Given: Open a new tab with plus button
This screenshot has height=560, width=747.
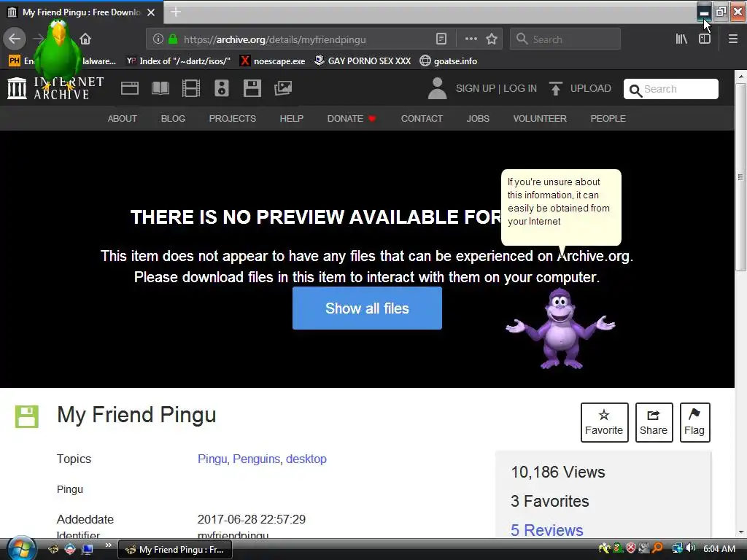Looking at the screenshot, I should point(176,12).
